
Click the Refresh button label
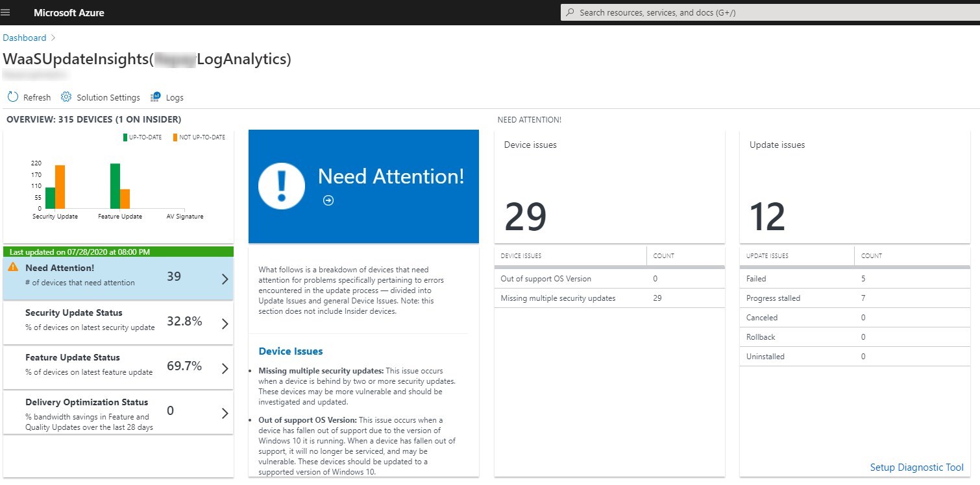(37, 97)
